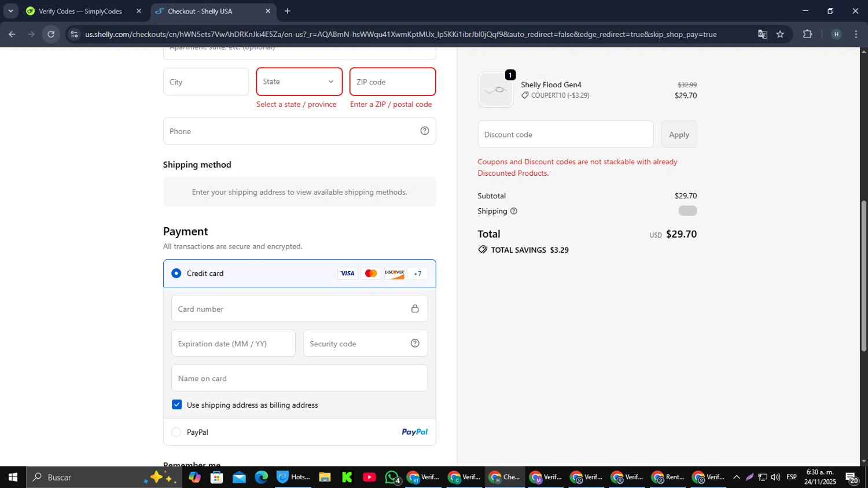Click the Enter a ZIP / postal code error text
The height and width of the screenshot is (488, 868).
coord(391,104)
